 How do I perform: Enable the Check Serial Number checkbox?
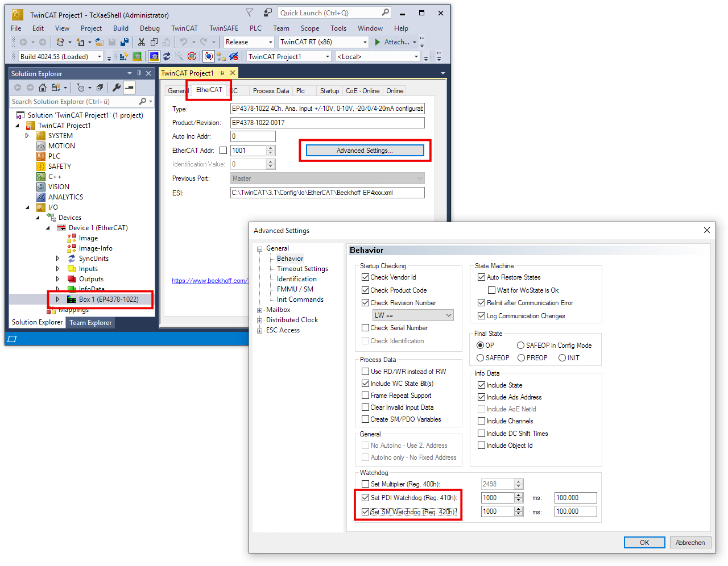[366, 328]
